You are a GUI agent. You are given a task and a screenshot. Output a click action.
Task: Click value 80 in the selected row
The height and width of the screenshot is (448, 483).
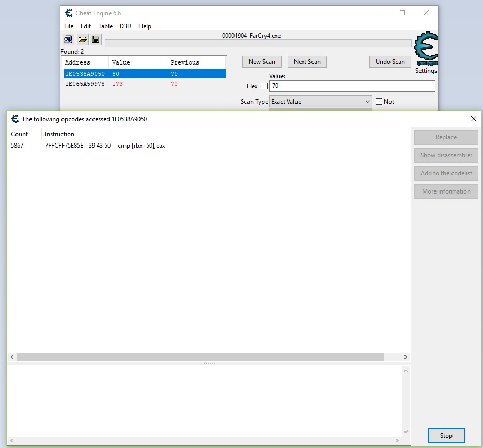pyautogui.click(x=116, y=74)
